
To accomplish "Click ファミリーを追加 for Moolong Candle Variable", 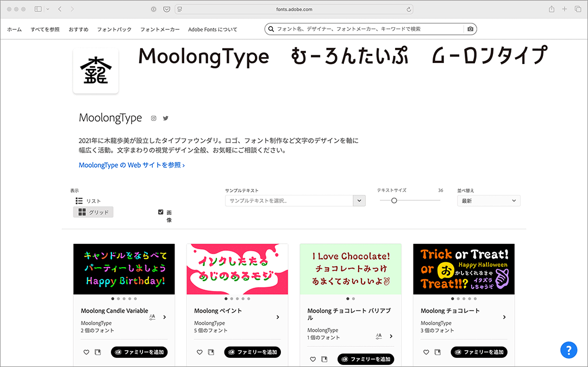I will click(139, 352).
